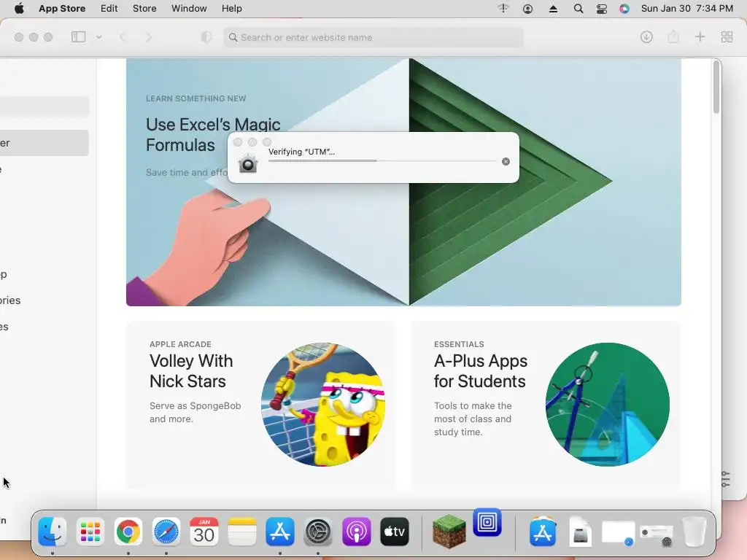Open Notes from the Dock
The width and height of the screenshot is (747, 560).
pos(242,531)
